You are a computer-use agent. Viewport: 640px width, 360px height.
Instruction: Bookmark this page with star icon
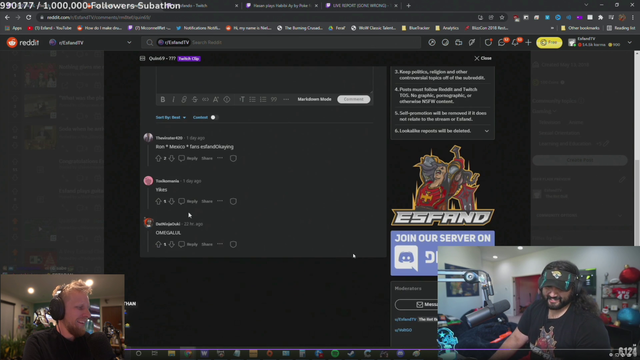point(502,18)
